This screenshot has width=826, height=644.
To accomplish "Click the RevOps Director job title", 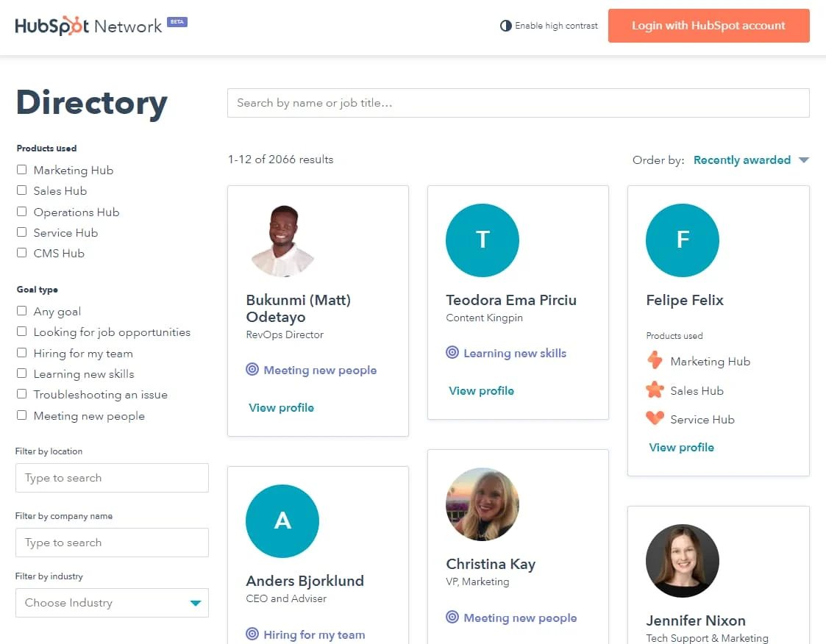I will (285, 334).
